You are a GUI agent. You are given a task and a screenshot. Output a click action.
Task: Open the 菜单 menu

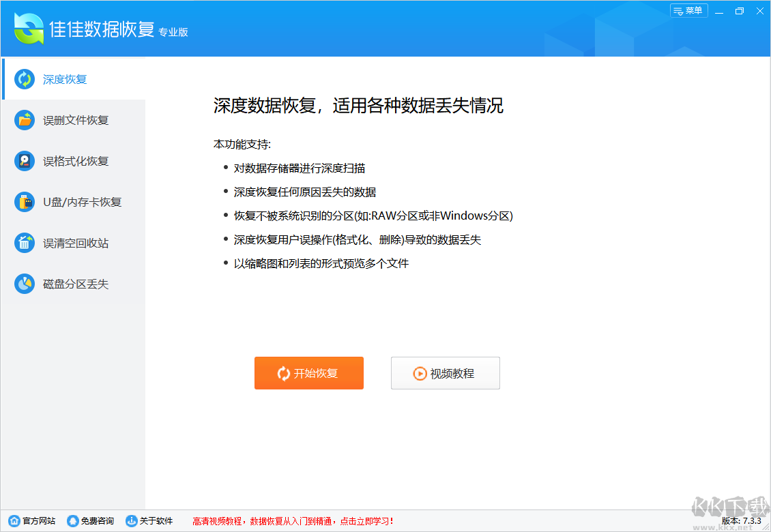coord(689,10)
